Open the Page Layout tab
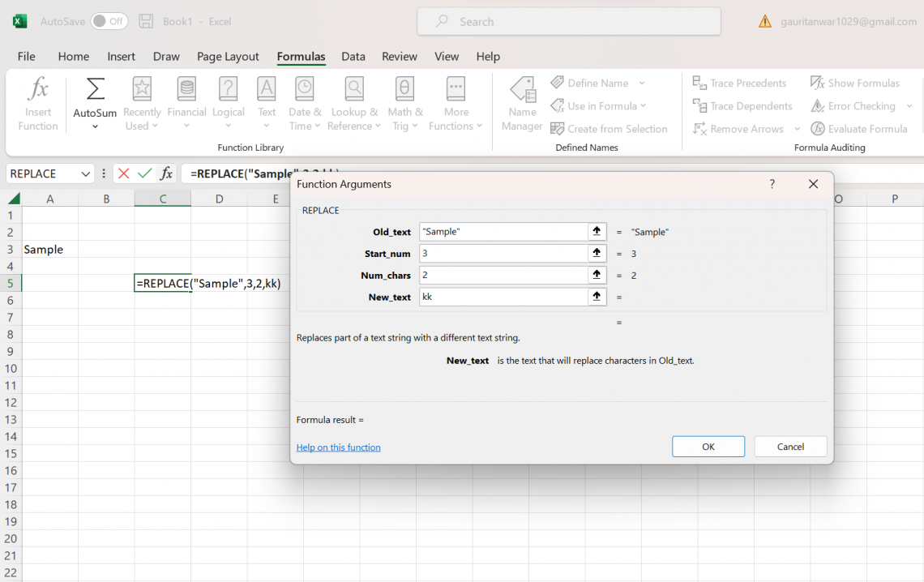Screen dimensions: 924x582 pyautogui.click(x=228, y=57)
